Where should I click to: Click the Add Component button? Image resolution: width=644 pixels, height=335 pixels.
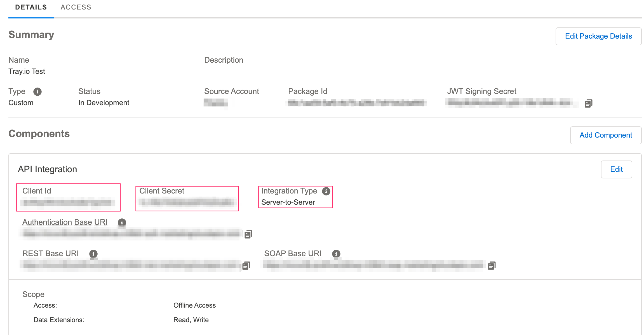click(x=606, y=135)
